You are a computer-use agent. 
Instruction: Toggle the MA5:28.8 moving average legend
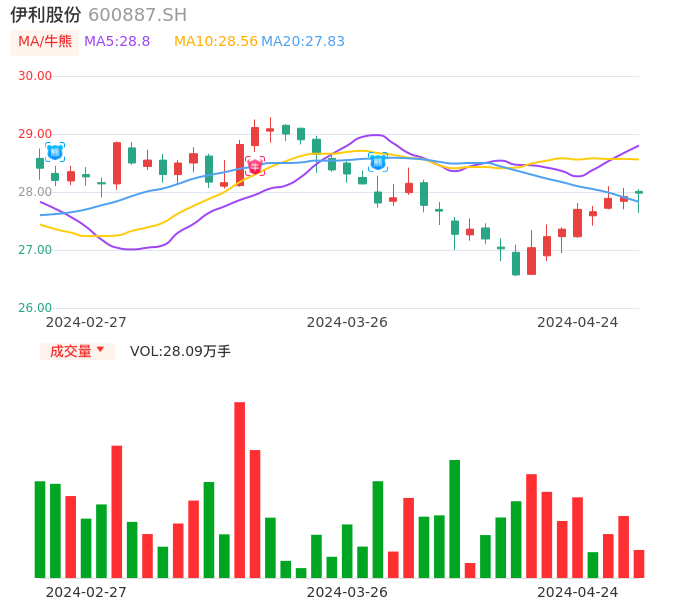pyautogui.click(x=117, y=42)
